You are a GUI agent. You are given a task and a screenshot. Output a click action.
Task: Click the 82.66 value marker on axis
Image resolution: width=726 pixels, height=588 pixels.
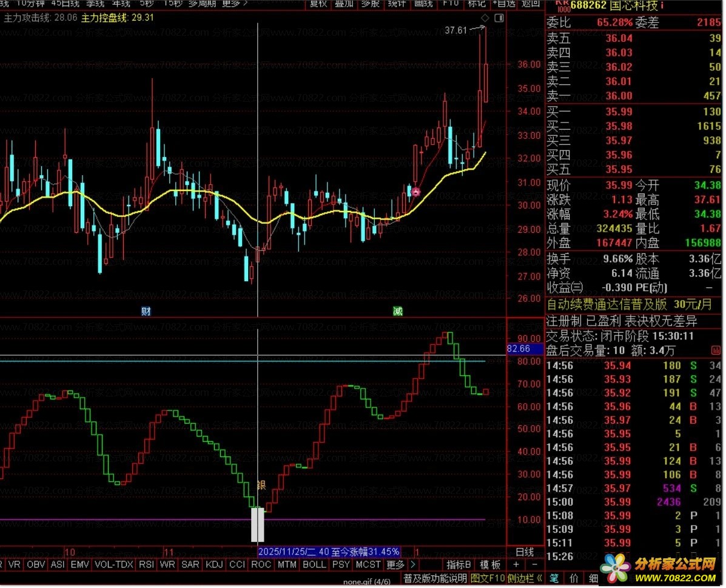point(518,349)
